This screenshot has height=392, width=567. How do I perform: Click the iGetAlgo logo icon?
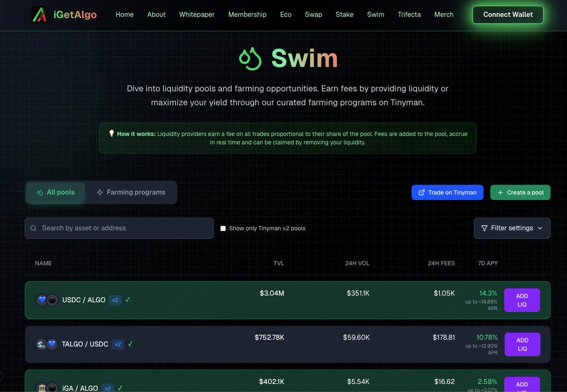pyautogui.click(x=40, y=15)
